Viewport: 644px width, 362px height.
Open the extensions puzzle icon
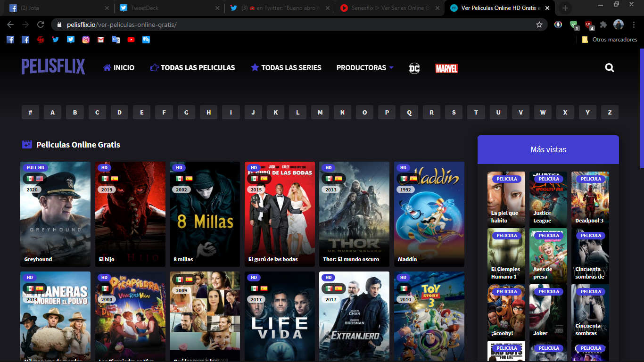[x=603, y=25]
